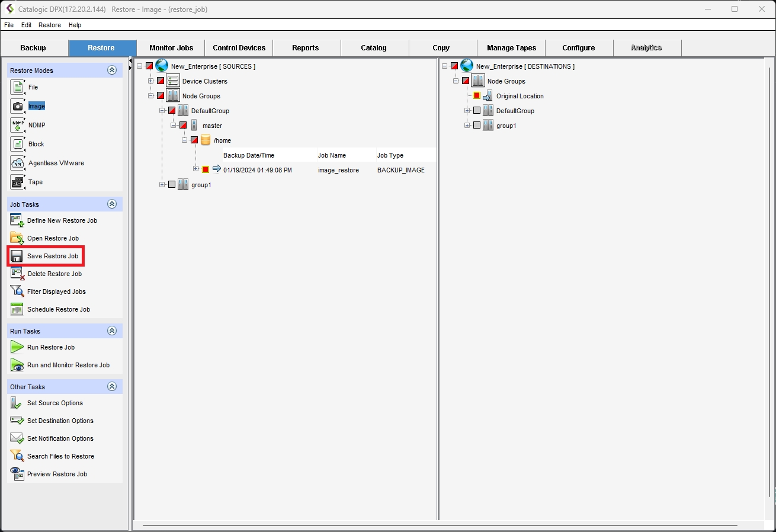Choose the Tape restore mode icon
The width and height of the screenshot is (776, 532).
coord(17,182)
